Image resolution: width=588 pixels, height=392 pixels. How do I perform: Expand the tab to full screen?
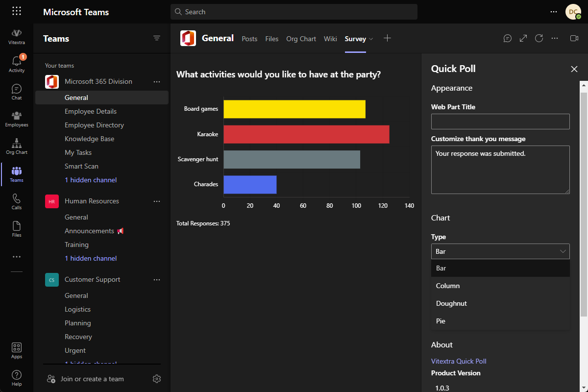coord(523,38)
